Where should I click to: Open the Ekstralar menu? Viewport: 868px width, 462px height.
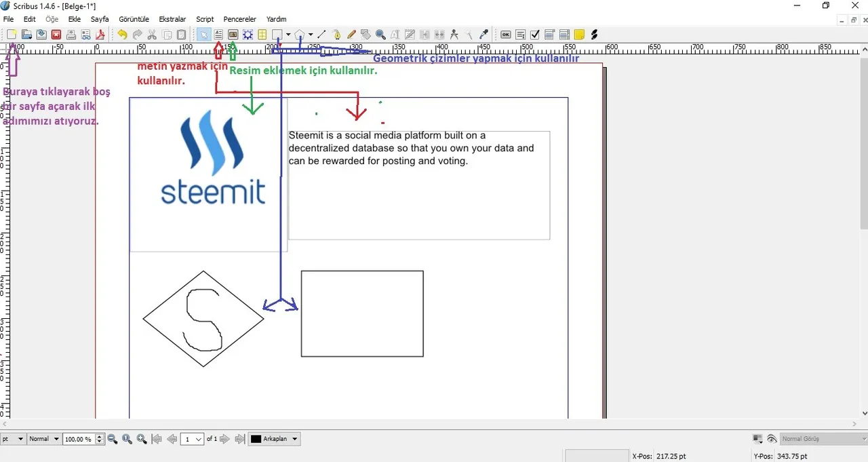[172, 19]
